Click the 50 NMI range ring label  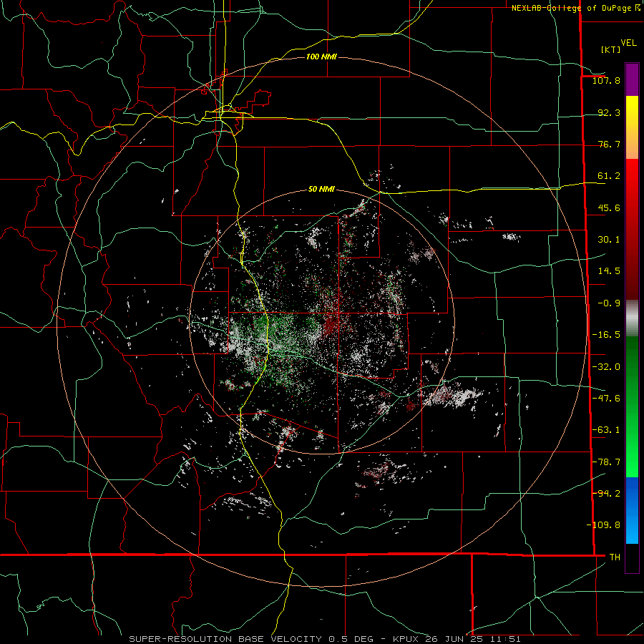(x=321, y=189)
